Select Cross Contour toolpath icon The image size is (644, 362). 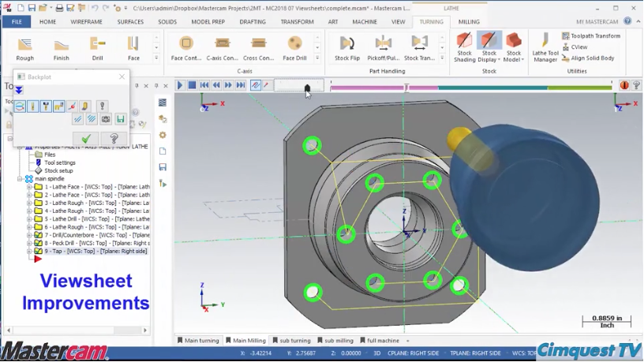tap(258, 48)
